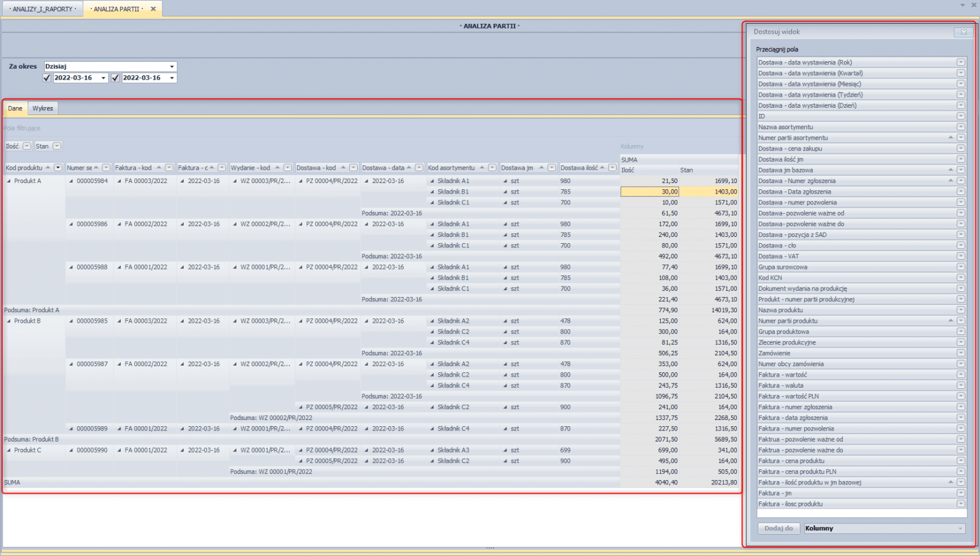Select Numer partii produktu field
This screenshot has height=556, width=980.
(861, 321)
